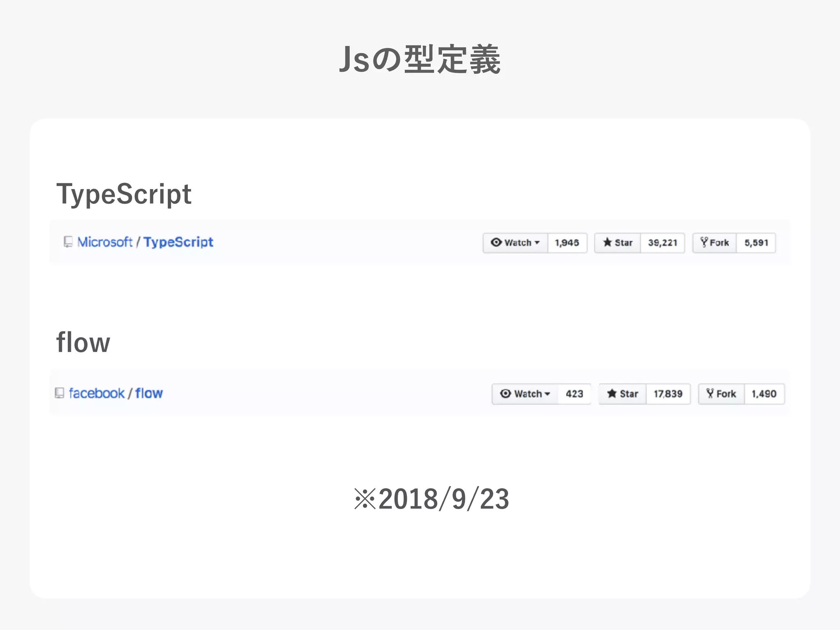Viewport: 840px width, 630px height.
Task: Open the facebook owner link
Action: (96, 393)
